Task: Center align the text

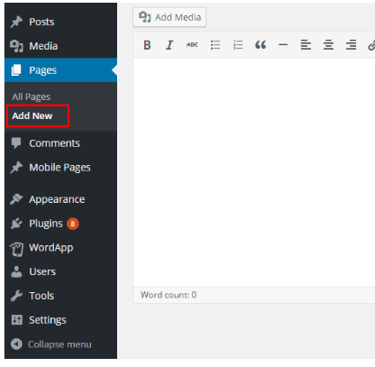Action: [328, 45]
